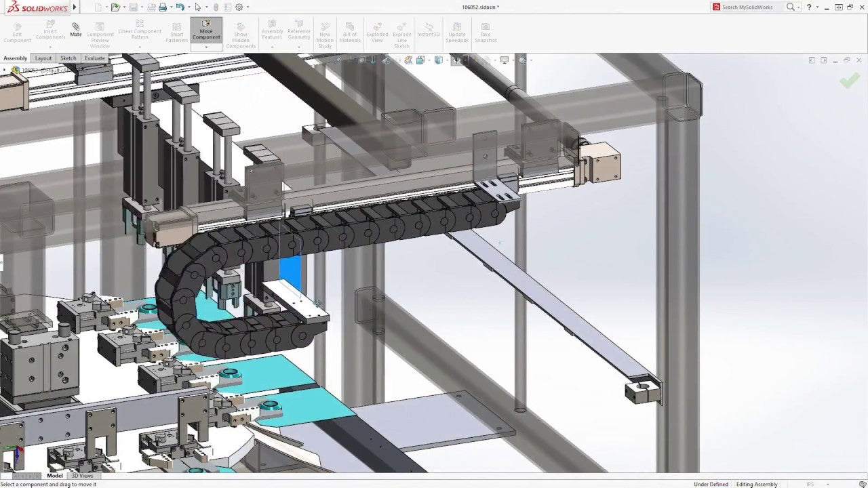The width and height of the screenshot is (868, 488).
Task: Click New Motion Study tool
Action: (325, 35)
